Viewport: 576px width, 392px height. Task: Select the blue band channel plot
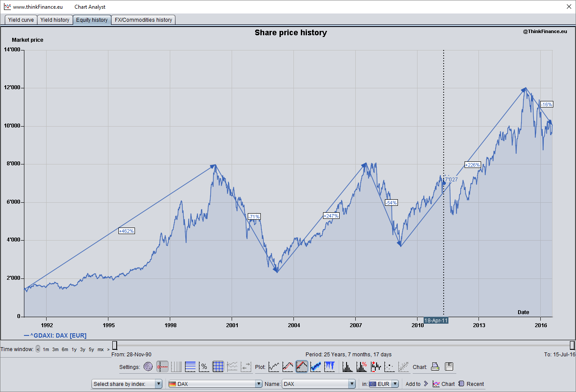point(316,367)
